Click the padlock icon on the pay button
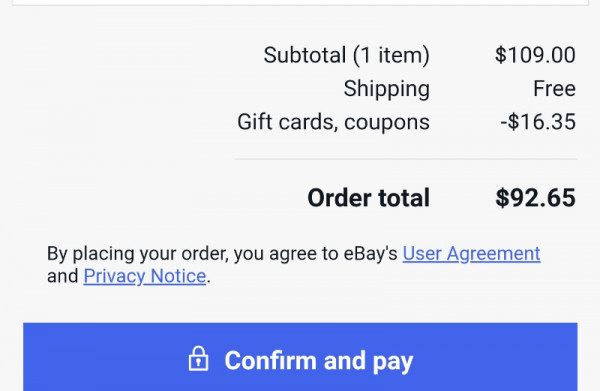 [198, 359]
